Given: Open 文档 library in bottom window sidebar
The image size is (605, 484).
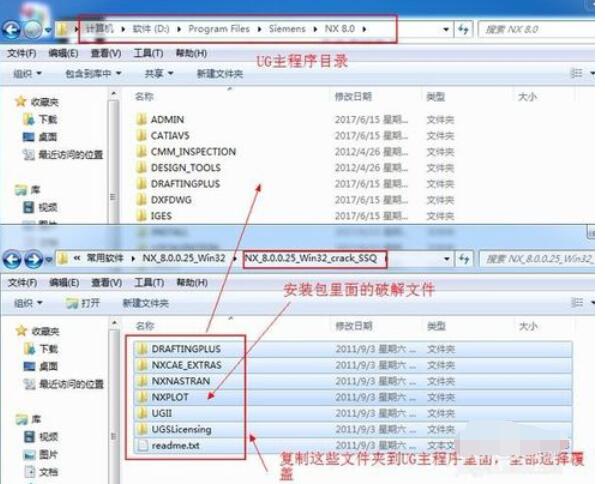Looking at the screenshot, I should [x=41, y=472].
